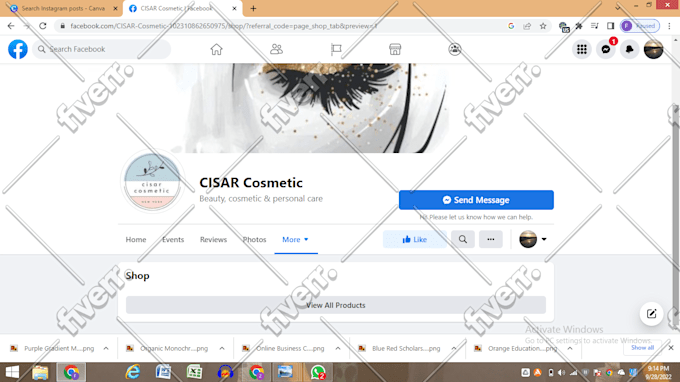Open the Photos page tab
680x382 pixels.
coord(255,239)
